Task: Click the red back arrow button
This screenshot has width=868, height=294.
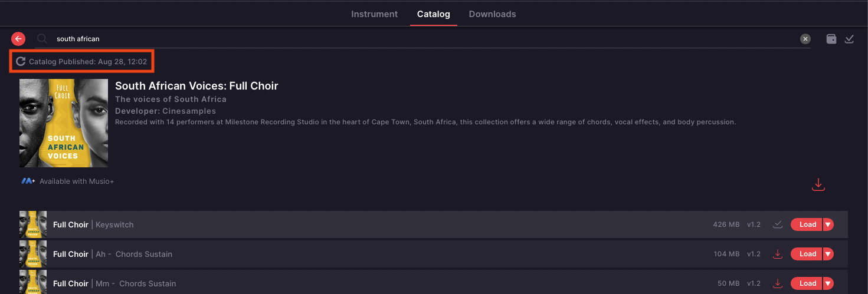Action: pyautogui.click(x=18, y=39)
